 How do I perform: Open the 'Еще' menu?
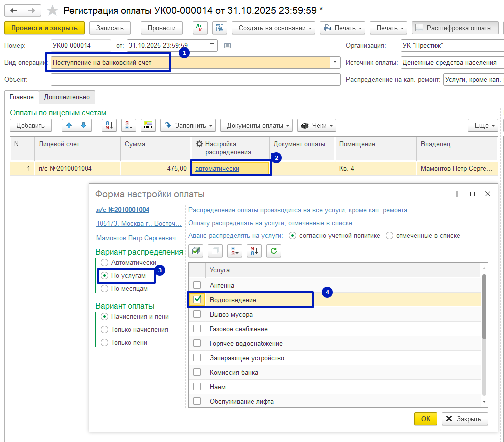coord(483,126)
